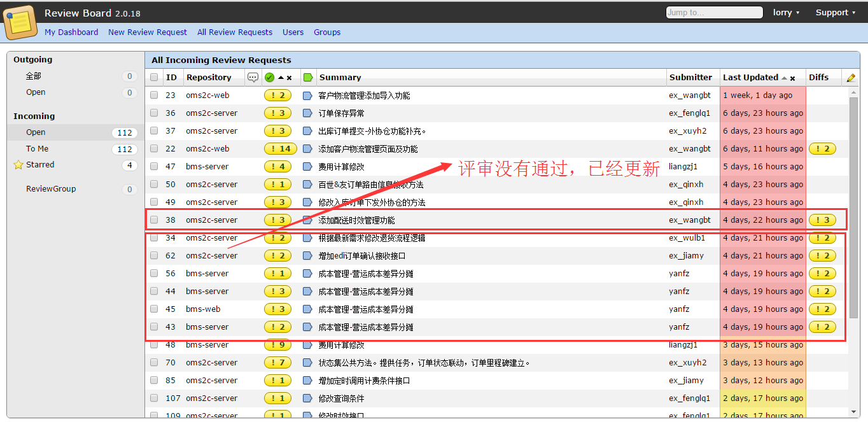Click the green new-updates column icon

pos(308,77)
